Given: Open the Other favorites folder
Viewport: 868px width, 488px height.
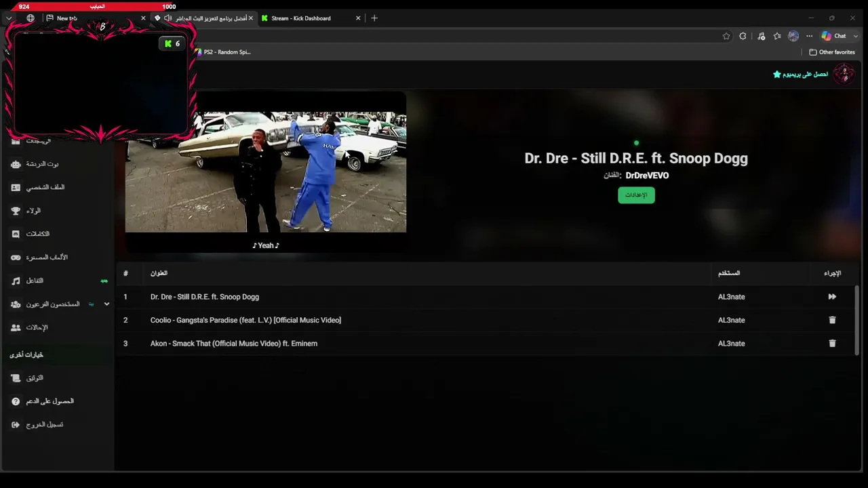Looking at the screenshot, I should click(832, 52).
